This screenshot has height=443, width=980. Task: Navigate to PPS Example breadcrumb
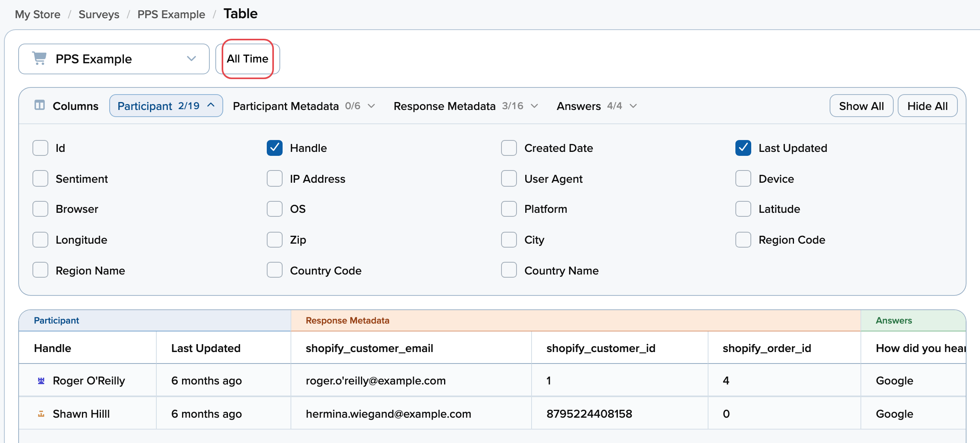tap(171, 15)
